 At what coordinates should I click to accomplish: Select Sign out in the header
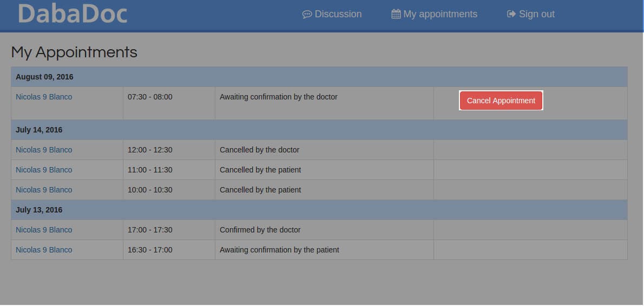point(531,15)
